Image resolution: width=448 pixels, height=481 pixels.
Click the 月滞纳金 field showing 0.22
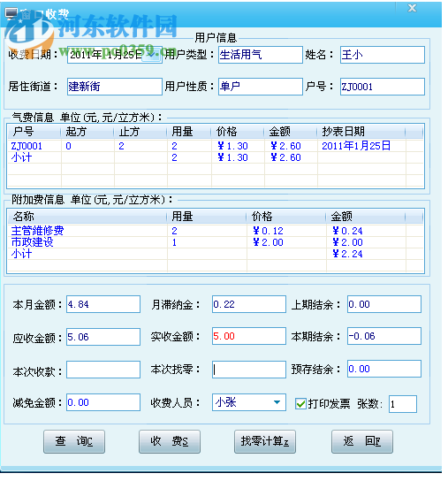[x=249, y=304]
